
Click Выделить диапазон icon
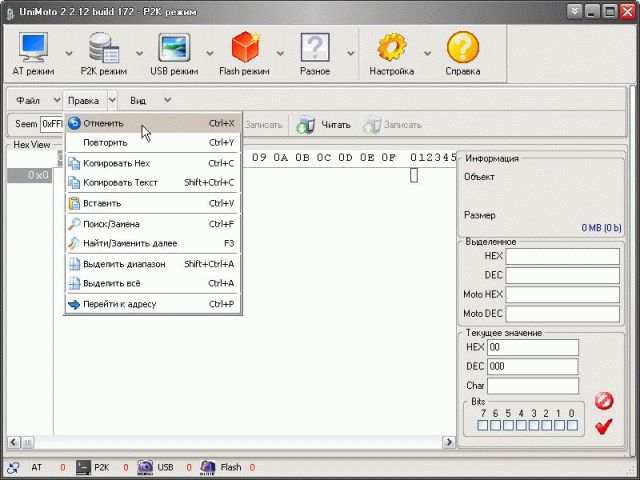click(74, 264)
